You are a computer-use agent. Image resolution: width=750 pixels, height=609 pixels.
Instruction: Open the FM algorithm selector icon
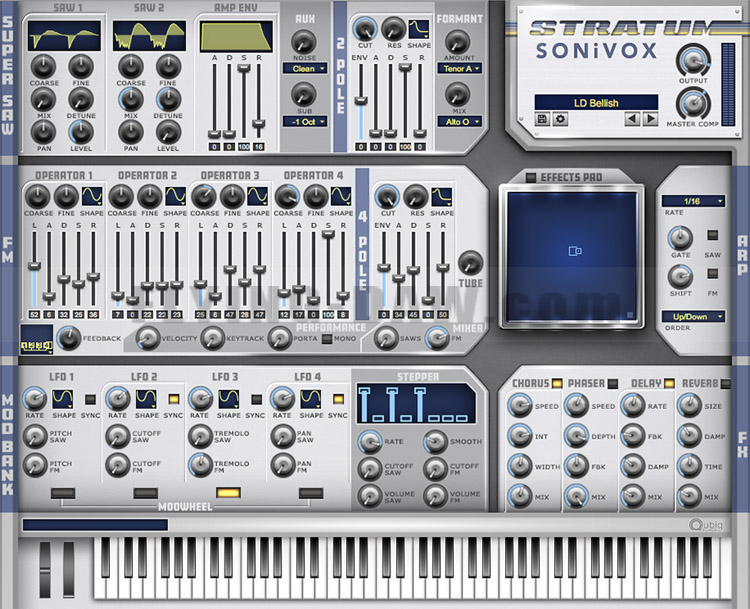(37, 340)
